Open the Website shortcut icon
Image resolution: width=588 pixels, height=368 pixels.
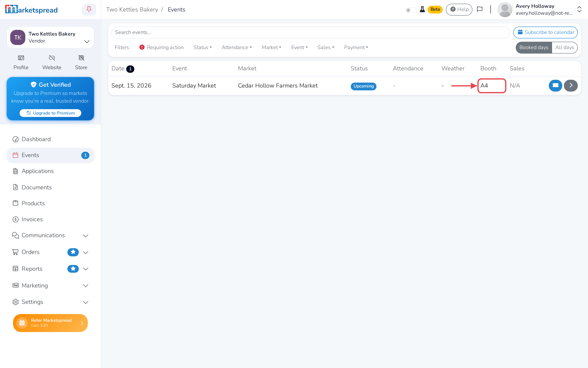click(52, 58)
